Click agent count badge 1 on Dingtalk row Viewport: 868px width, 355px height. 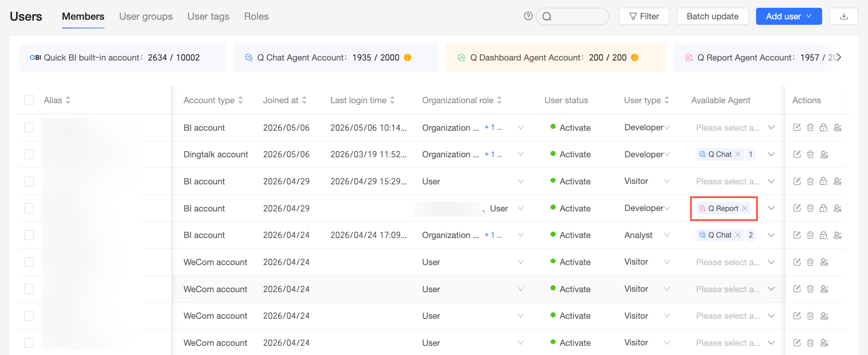pyautogui.click(x=751, y=154)
